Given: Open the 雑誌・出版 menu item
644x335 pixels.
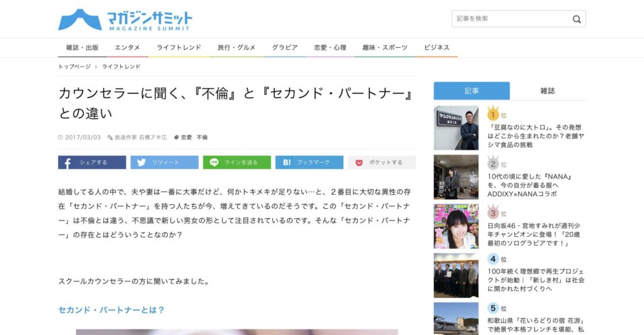Looking at the screenshot, I should [82, 48].
